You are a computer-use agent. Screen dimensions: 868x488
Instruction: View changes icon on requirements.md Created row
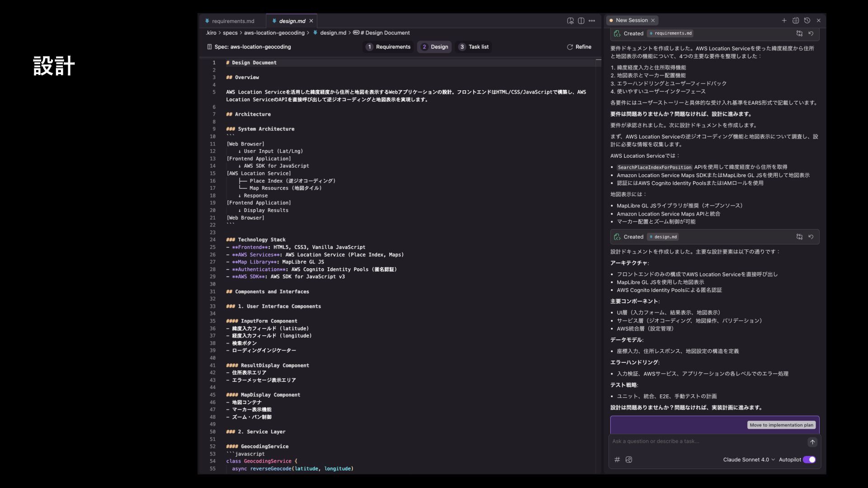799,33
